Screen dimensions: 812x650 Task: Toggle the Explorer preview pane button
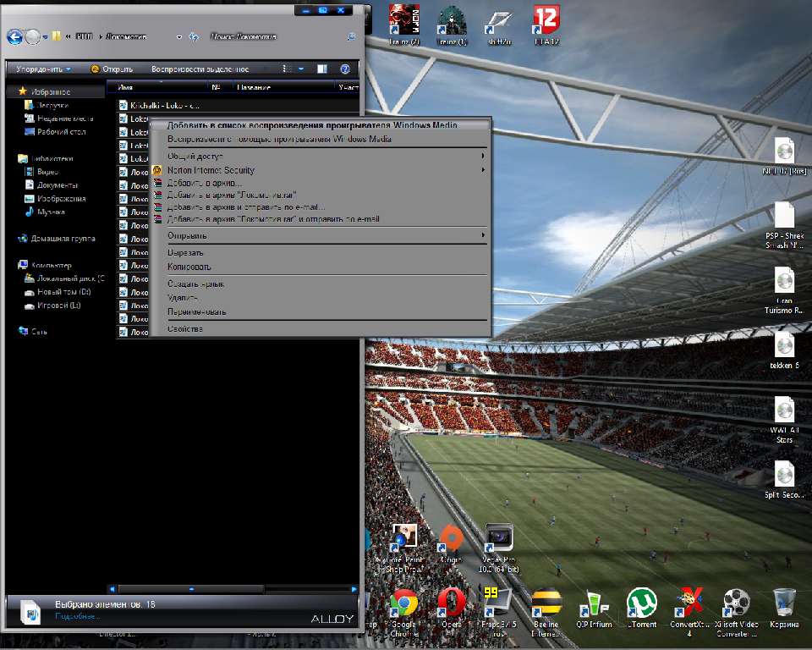tap(322, 69)
